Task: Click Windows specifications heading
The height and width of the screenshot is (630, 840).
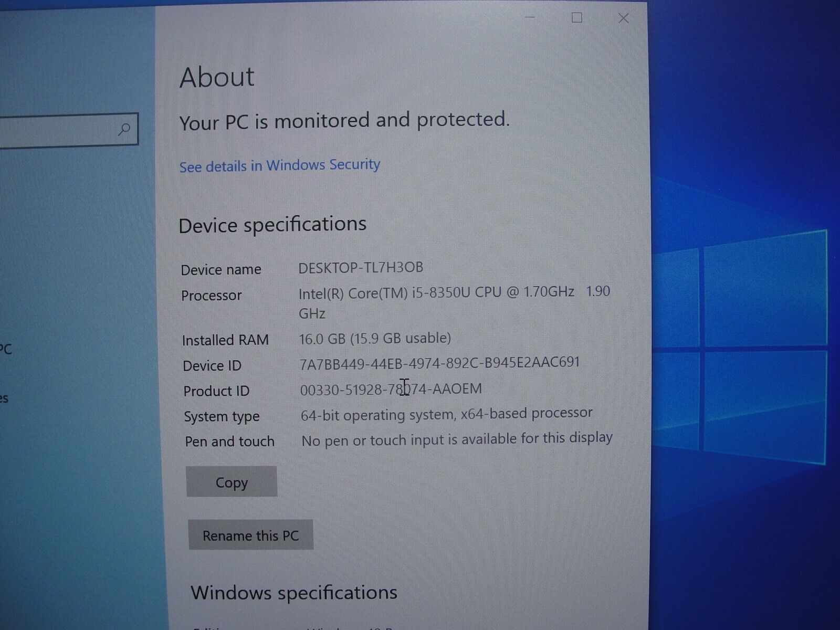Action: pos(294,593)
